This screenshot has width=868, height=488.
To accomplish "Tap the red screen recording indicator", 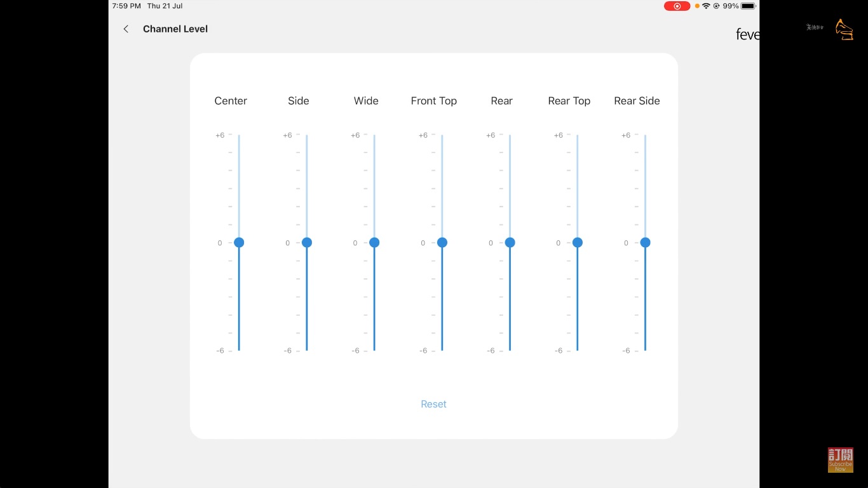I will click(677, 6).
